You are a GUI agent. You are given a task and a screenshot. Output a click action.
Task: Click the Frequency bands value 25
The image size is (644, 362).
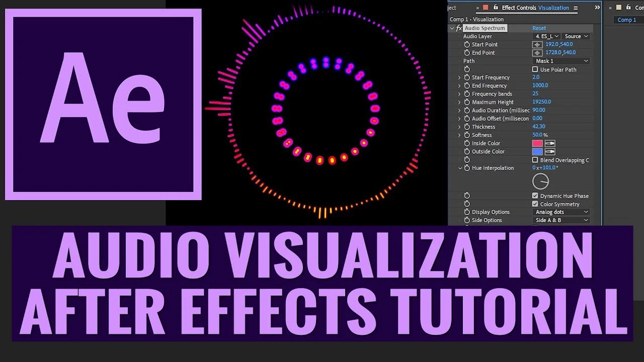coord(535,94)
